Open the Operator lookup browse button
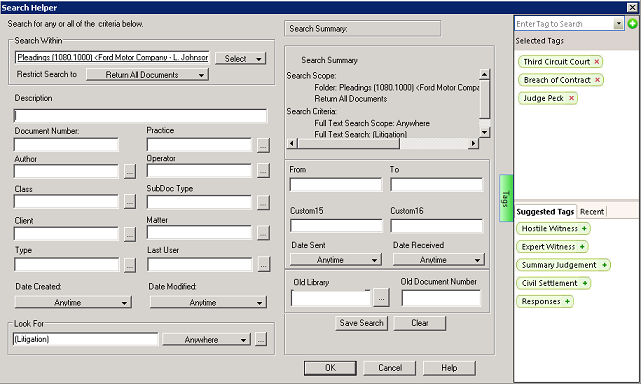 click(263, 171)
